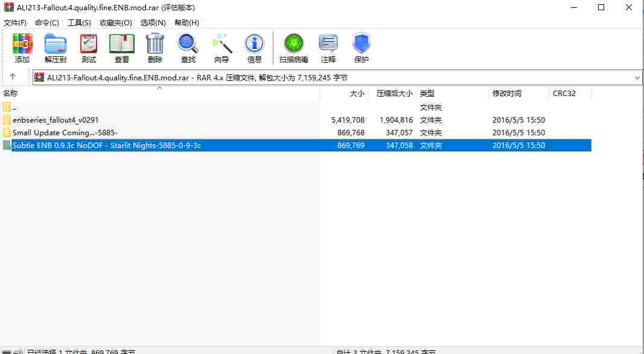Close the WinRAR window

point(628,7)
